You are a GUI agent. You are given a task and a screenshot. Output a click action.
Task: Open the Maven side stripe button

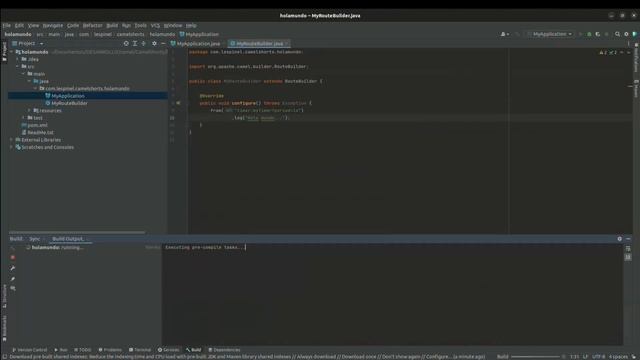(636, 88)
